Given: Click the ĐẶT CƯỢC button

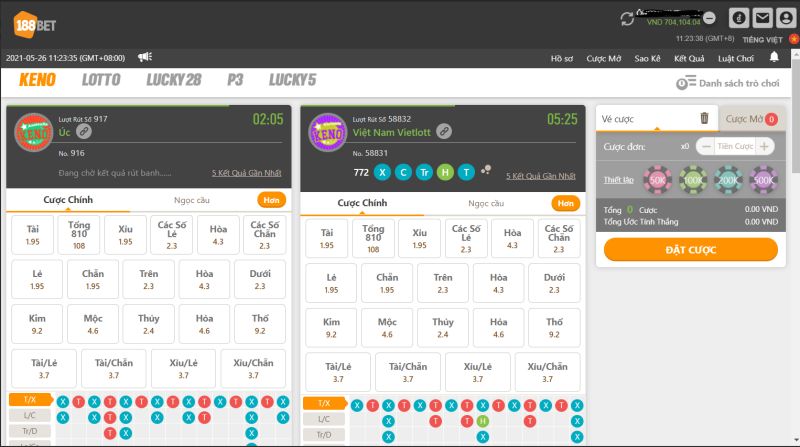Looking at the screenshot, I should pyautogui.click(x=691, y=250).
